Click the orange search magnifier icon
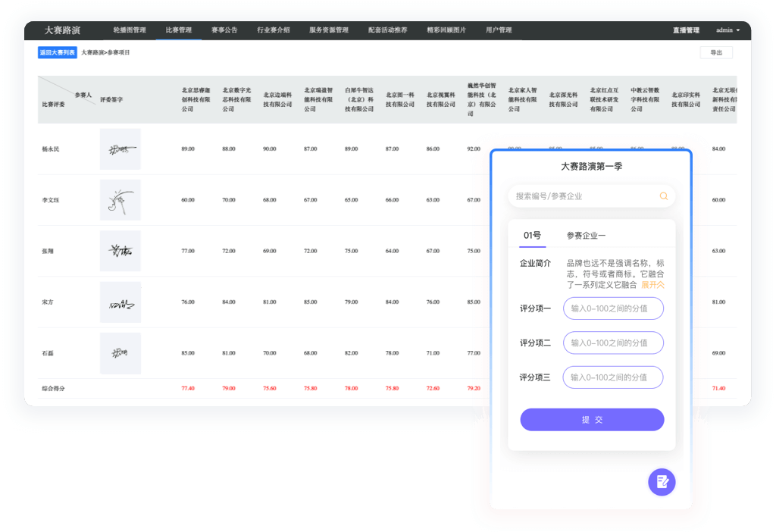The width and height of the screenshot is (776, 532). 665,196
